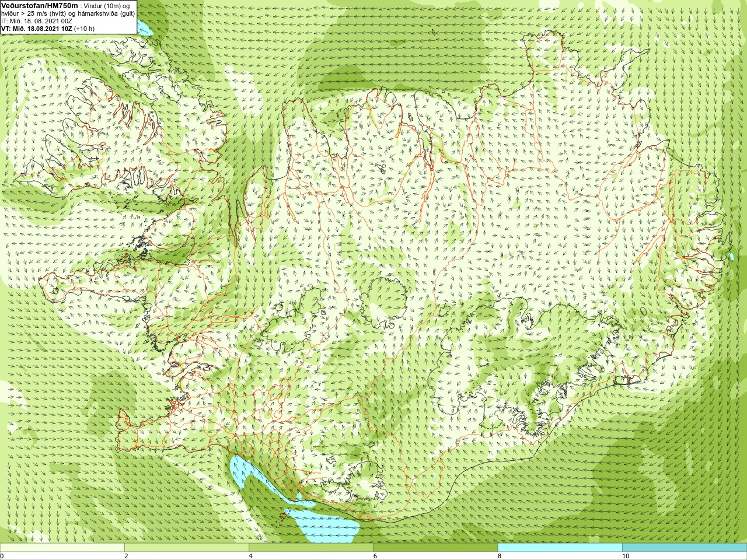Screen dimensions: 747x560
Task: Click the medium green 4–6 color scale segment
Action: tap(311, 548)
